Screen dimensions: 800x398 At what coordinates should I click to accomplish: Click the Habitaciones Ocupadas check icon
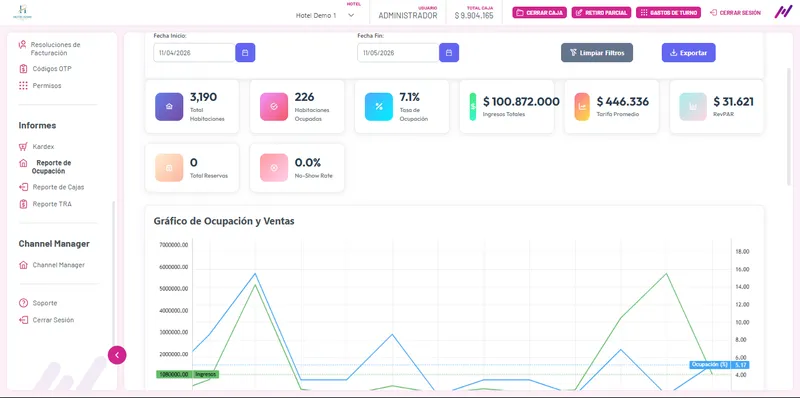[x=274, y=107]
